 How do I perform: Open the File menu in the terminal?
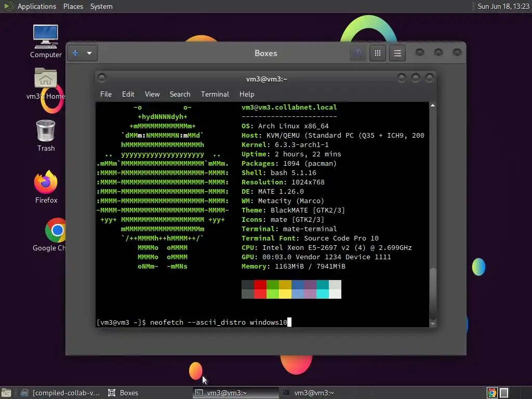(x=106, y=94)
